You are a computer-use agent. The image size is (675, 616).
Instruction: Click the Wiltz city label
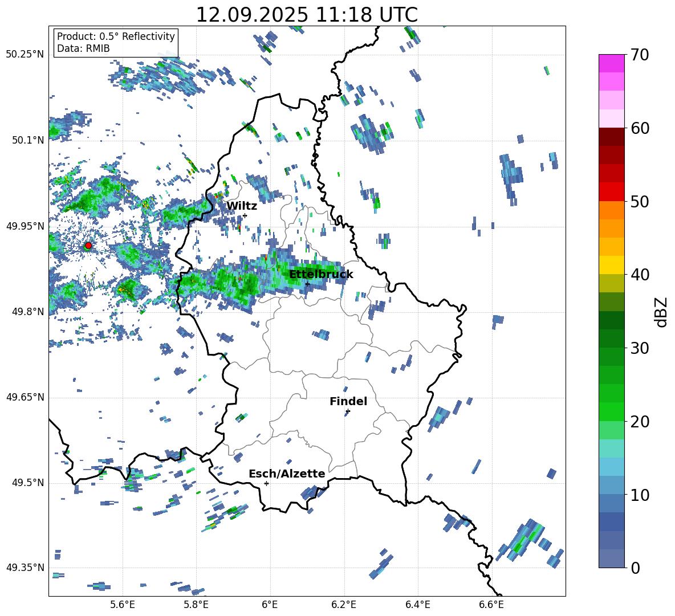coord(242,206)
